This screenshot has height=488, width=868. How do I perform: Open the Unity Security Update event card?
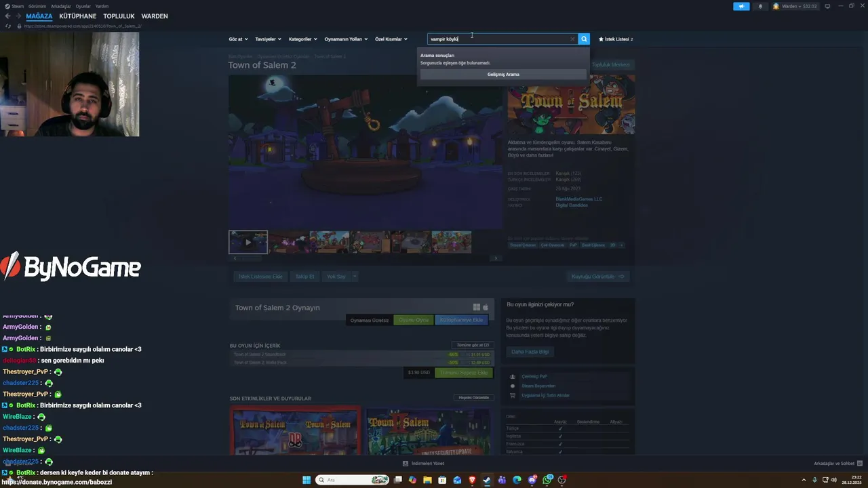pos(428,430)
